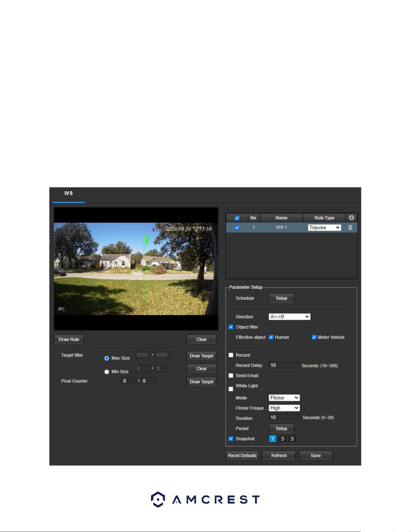Enable the Record checkbox

coord(231,355)
